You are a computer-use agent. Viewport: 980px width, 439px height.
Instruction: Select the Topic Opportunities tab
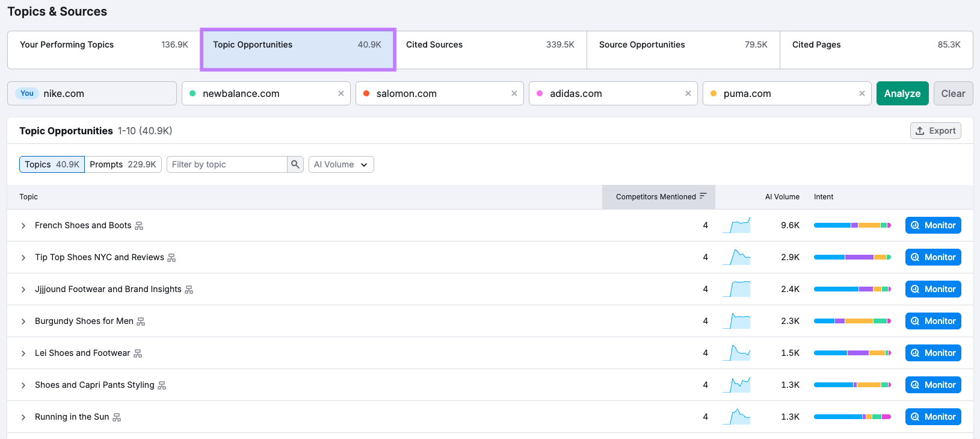click(x=297, y=50)
